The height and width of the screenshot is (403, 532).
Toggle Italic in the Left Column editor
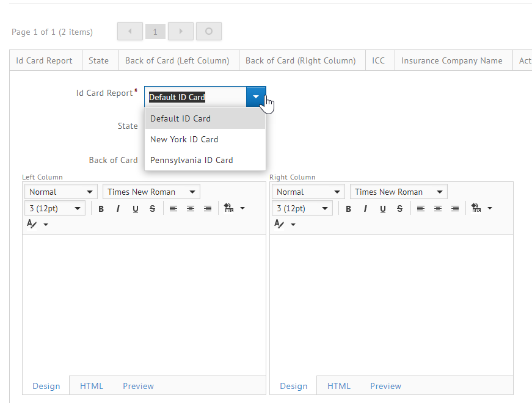click(118, 209)
